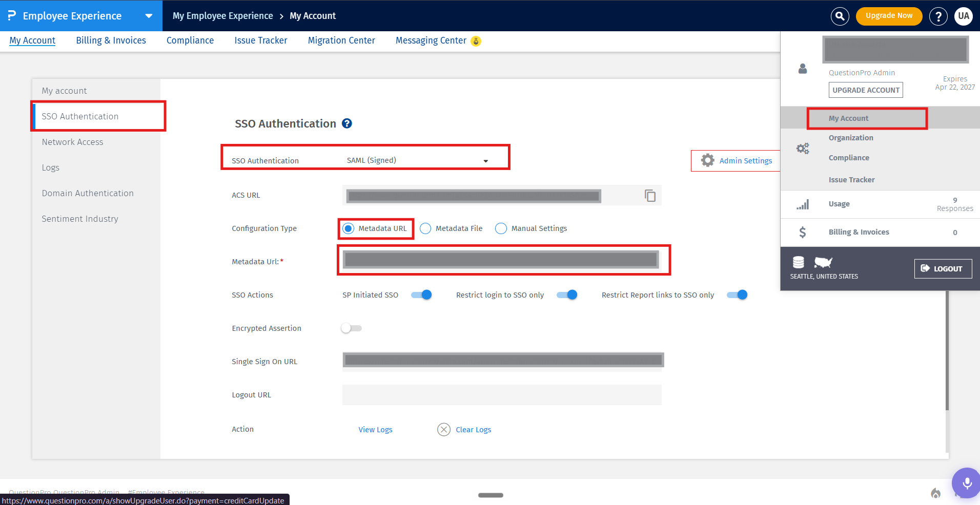Viewport: 980px width, 505px height.
Task: Click the Messaging Center badge icon
Action: point(476,41)
